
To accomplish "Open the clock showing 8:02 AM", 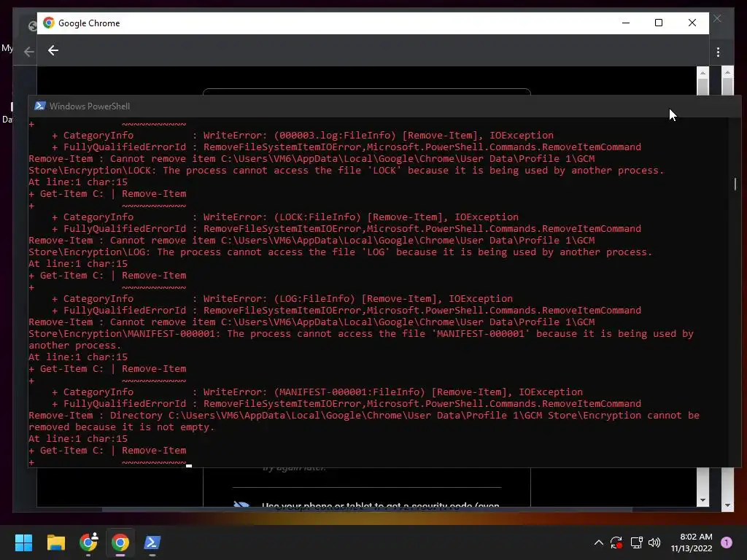I will 696,537.
